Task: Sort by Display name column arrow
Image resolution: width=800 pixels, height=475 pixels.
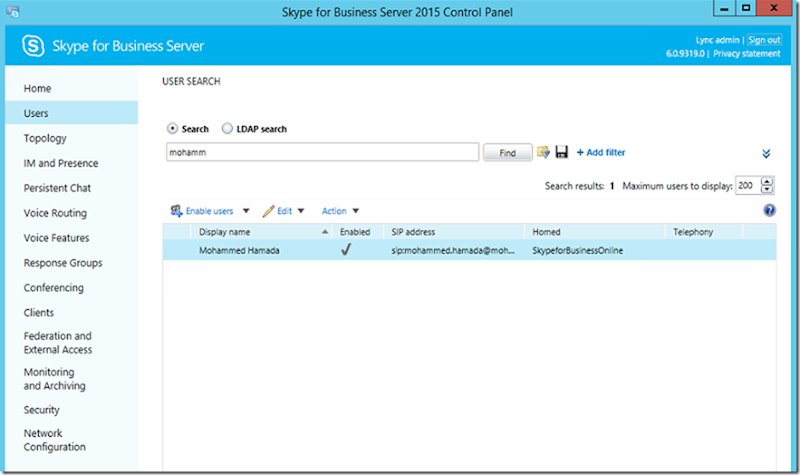Action: 325,232
